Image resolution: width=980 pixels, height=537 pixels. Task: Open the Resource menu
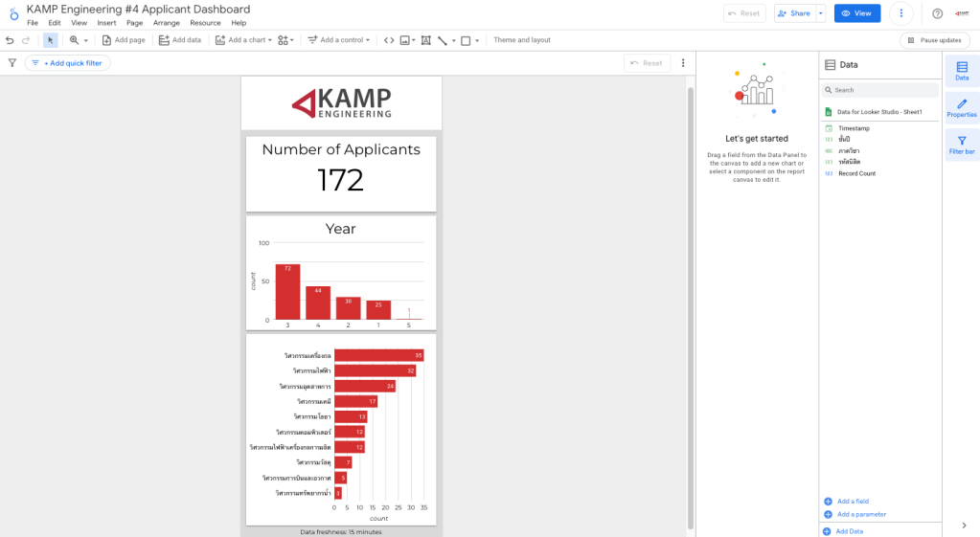(205, 23)
